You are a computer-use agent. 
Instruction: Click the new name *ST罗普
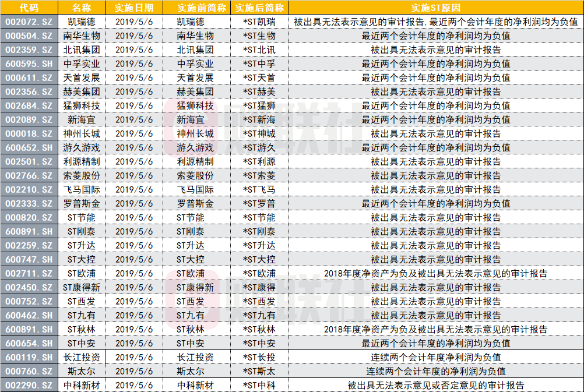[259, 204]
